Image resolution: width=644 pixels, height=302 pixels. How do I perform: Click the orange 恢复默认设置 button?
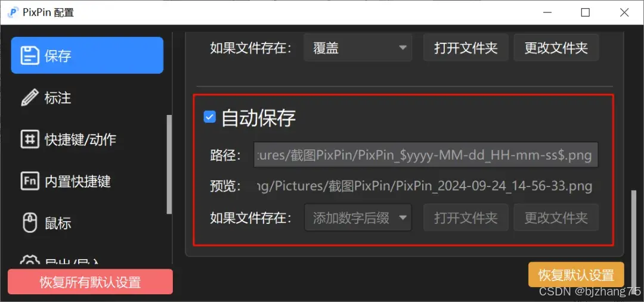[x=576, y=275]
